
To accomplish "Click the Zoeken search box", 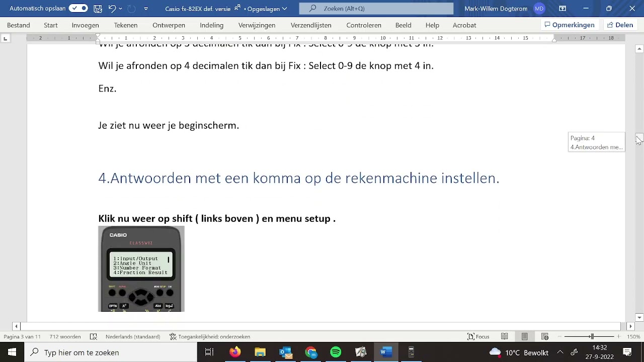I will (x=376, y=9).
